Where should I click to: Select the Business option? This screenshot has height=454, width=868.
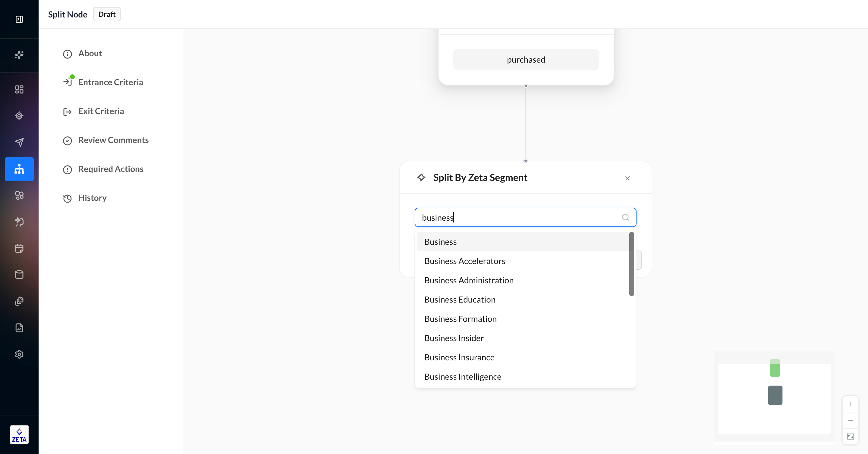(523, 242)
